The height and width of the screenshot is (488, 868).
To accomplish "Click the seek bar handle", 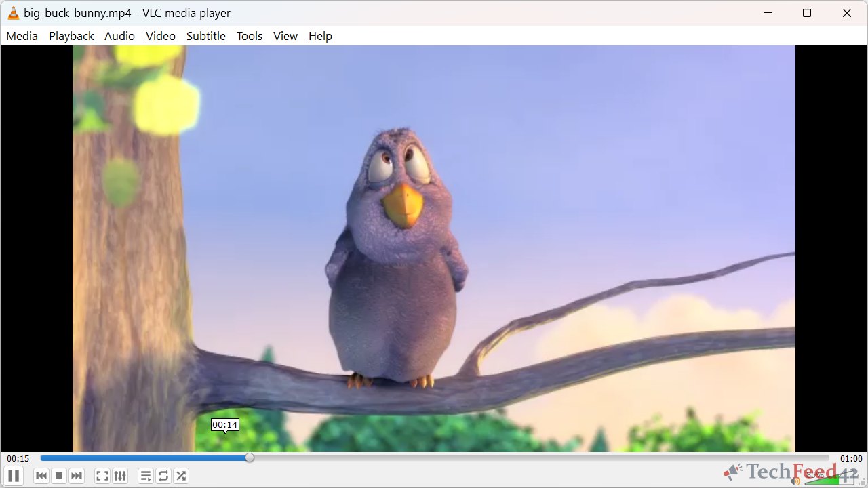I will 250,458.
